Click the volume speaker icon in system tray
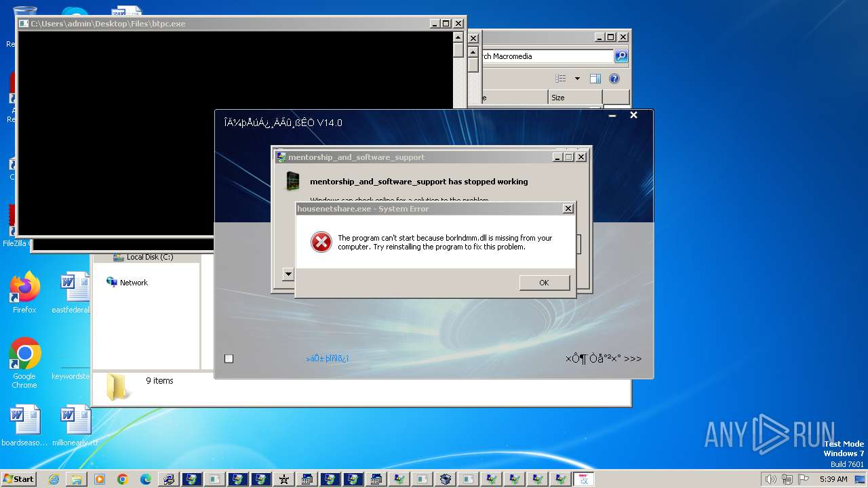 pyautogui.click(x=771, y=479)
